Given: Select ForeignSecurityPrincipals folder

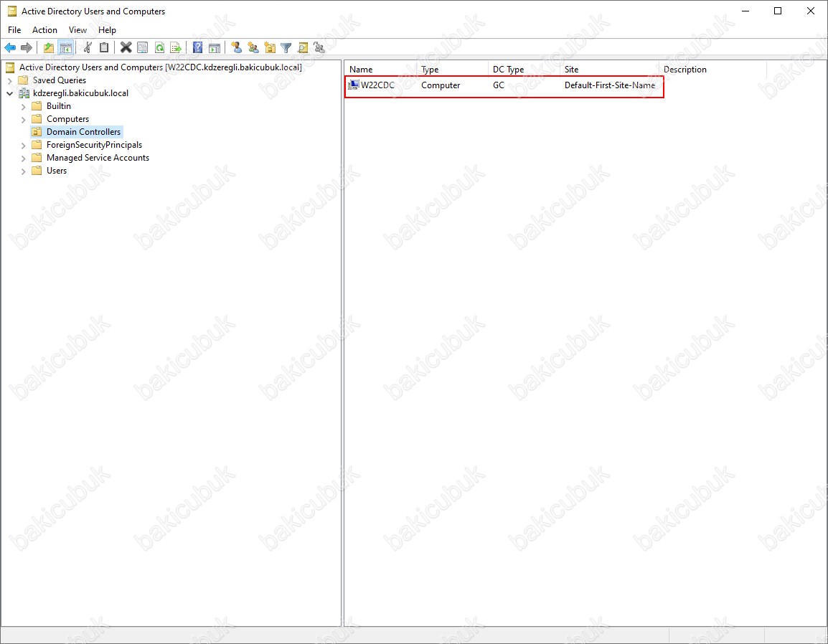Looking at the screenshot, I should 94,145.
